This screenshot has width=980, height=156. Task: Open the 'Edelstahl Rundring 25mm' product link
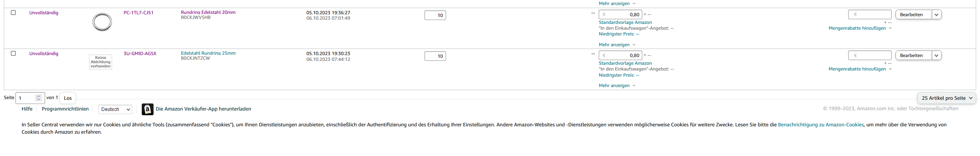click(208, 53)
